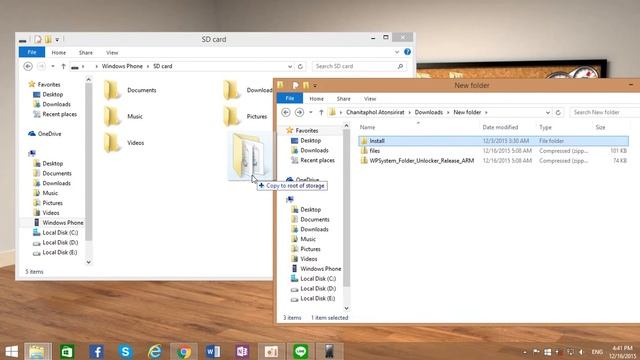This screenshot has width=640, height=360.
Task: Open the Share tab in New folder window
Action: (x=344, y=99)
